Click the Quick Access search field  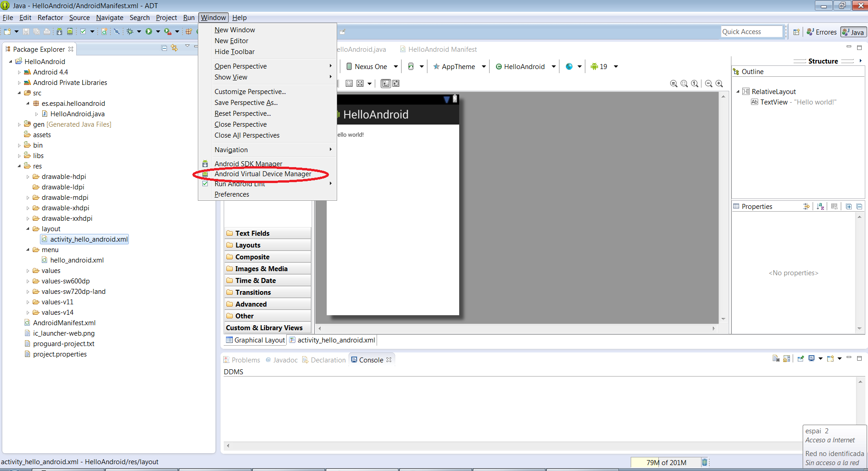coord(751,32)
